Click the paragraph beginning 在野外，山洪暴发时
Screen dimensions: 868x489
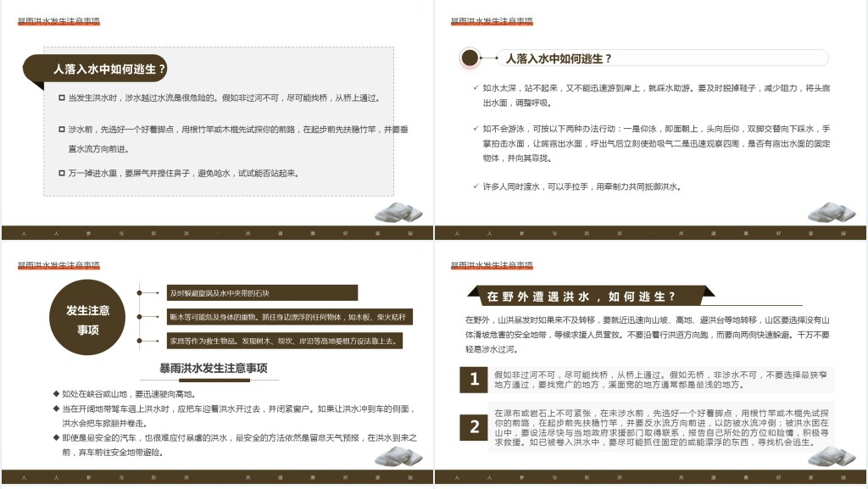pos(648,334)
